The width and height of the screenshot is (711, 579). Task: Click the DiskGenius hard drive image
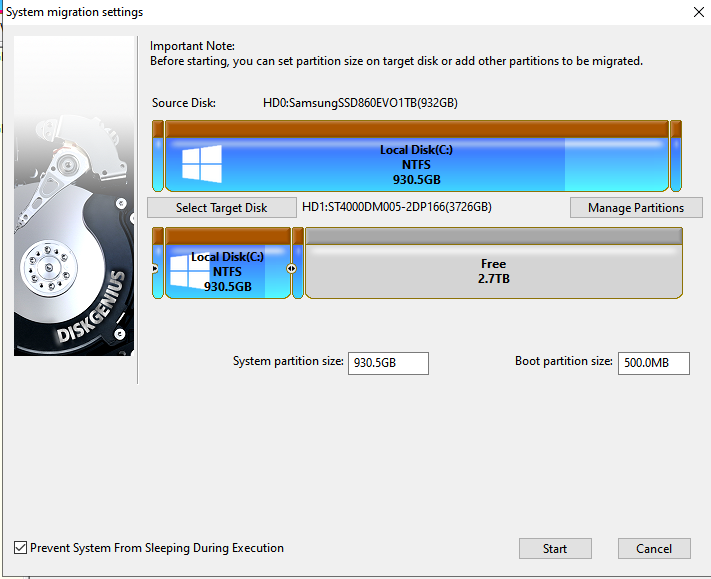click(x=74, y=196)
